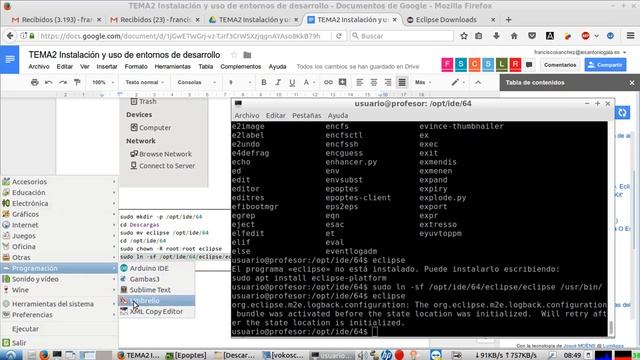Open a new Firefox tab
This screenshot has height=360, width=640.
point(508,20)
